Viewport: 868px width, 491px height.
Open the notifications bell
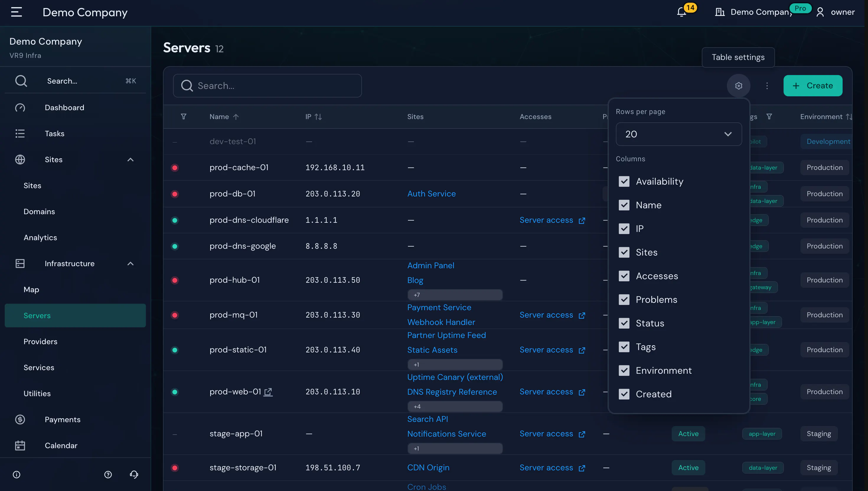pos(681,12)
